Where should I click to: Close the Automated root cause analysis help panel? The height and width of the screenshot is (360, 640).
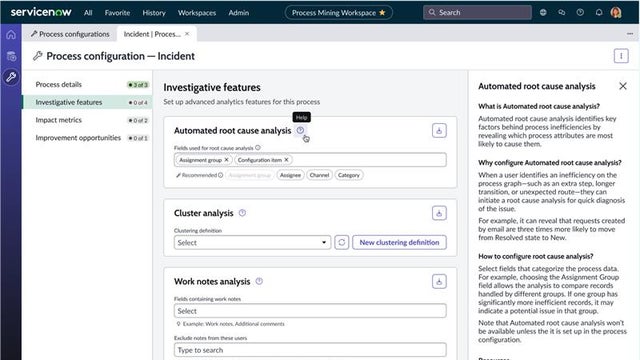tap(622, 86)
